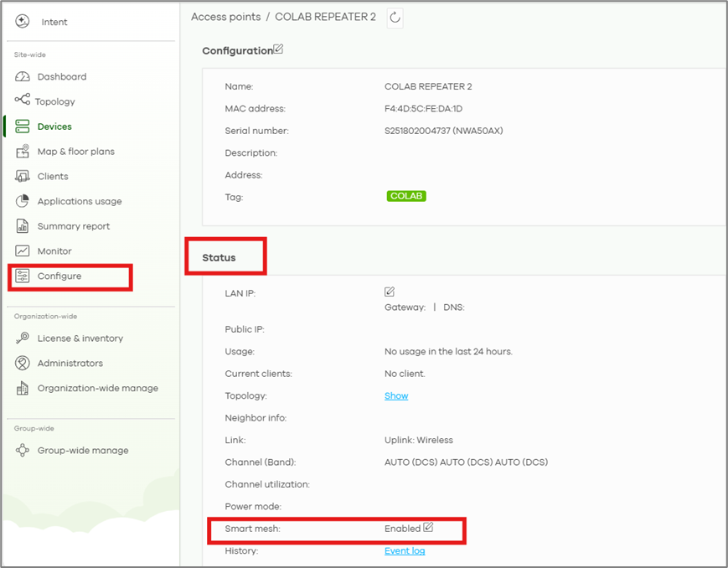
Task: Open Topology from sidebar
Action: pos(54,101)
